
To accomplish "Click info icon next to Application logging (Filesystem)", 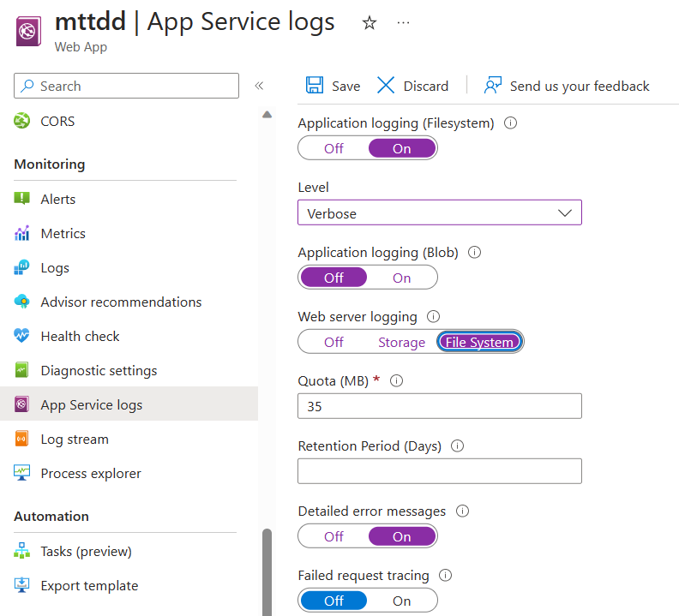I will pos(511,123).
